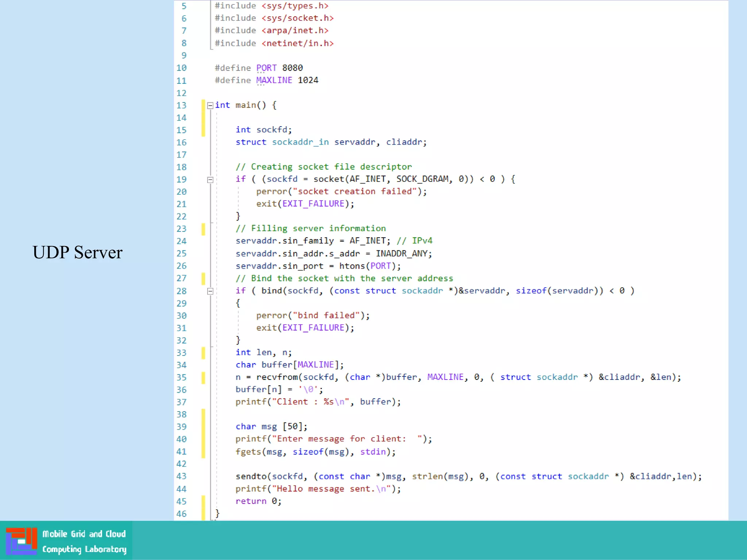Click '#include <arpa/inet.h>' line
Screen dimensions: 747x560
pyautogui.click(x=271, y=31)
